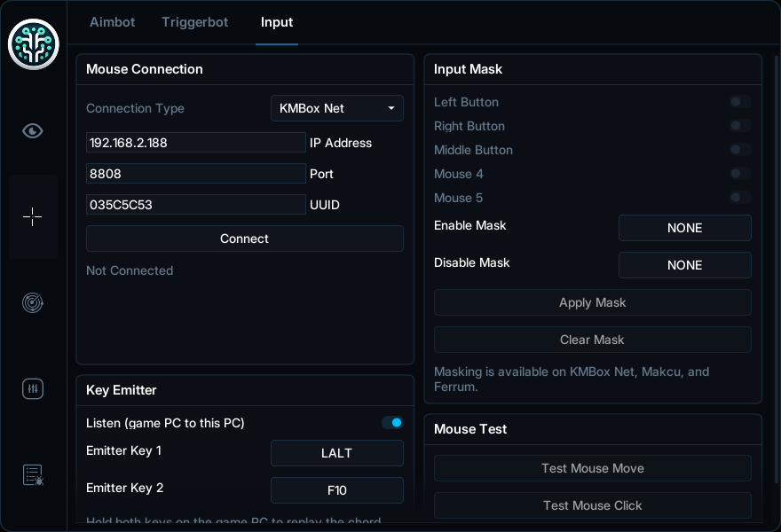
Task: Toggle the Middle Button mask switch
Action: 740,150
